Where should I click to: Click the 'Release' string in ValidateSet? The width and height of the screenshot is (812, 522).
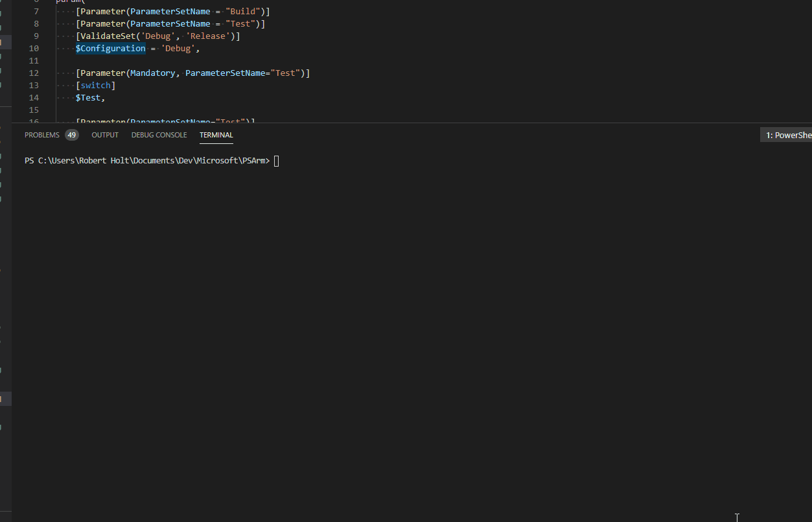pyautogui.click(x=208, y=36)
